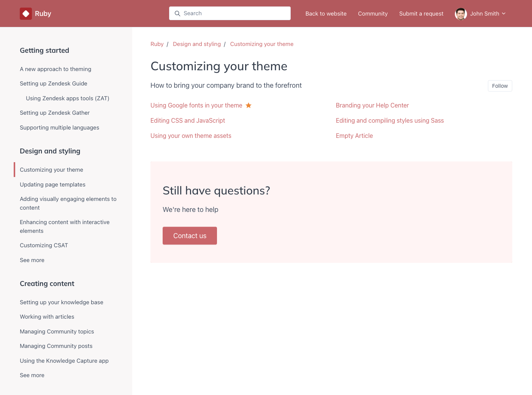
Task: Select Using Zendesk apps tools (ZAT) sidebar item
Action: pos(67,98)
